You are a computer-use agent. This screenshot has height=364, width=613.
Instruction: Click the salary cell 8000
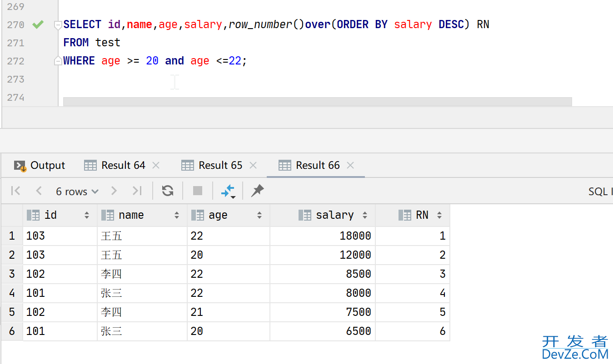pos(323,293)
